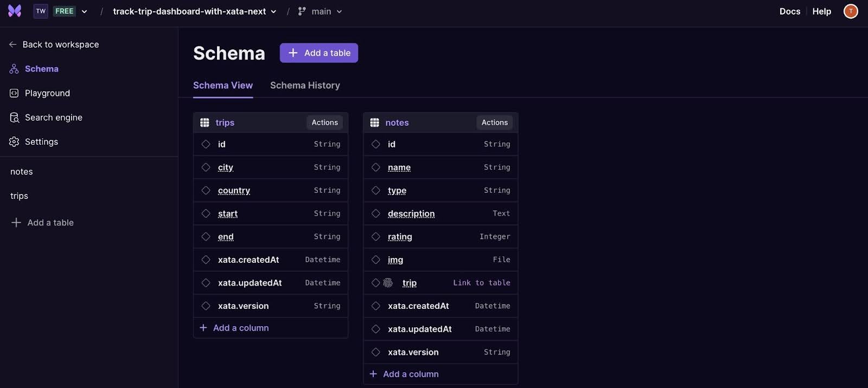Click the diamond icon next to city

click(206, 167)
